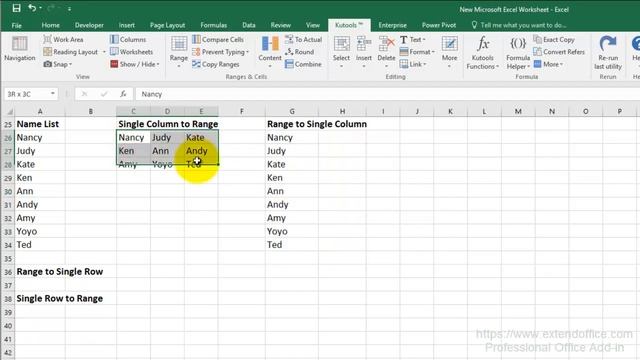Click cell containing Yoyo in column A

[x=40, y=231]
